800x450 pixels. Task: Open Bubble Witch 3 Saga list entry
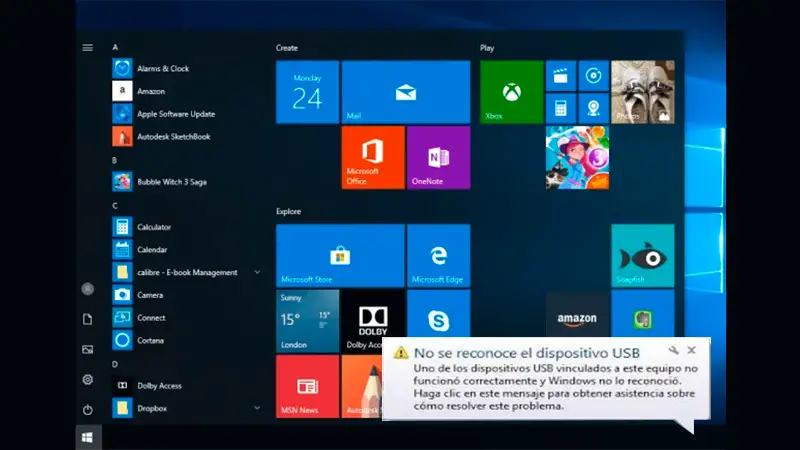[x=186, y=182]
